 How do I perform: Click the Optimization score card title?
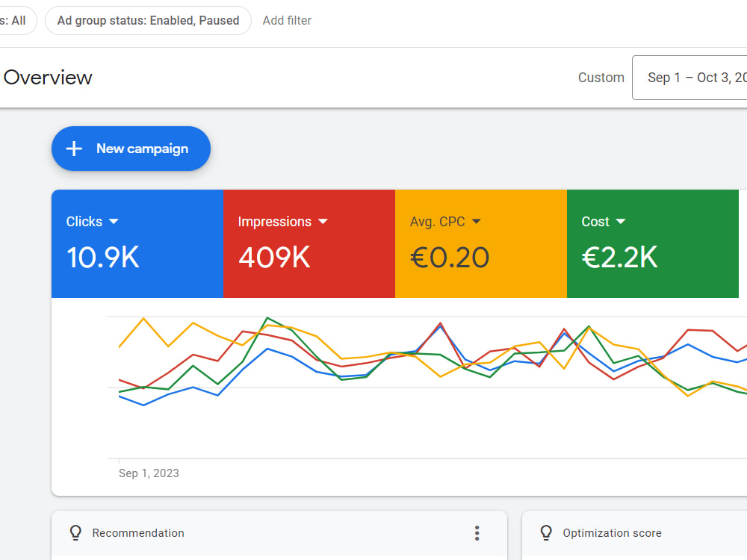point(613,533)
